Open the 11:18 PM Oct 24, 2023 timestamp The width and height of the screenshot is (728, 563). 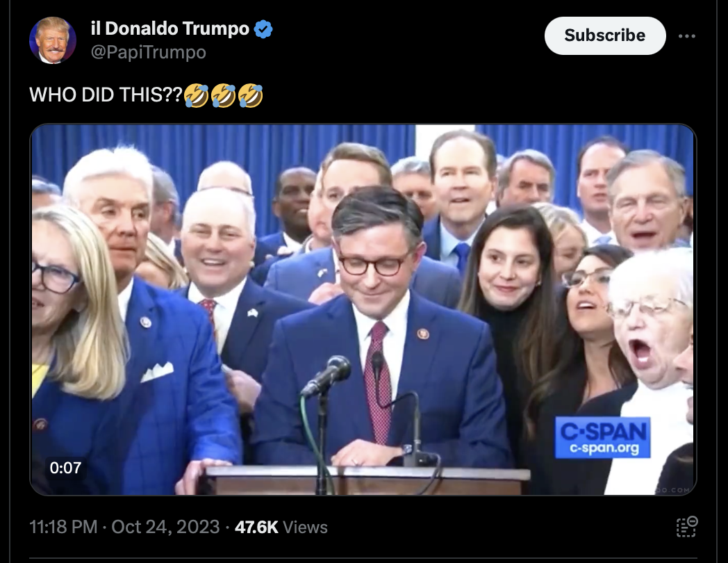pyautogui.click(x=124, y=528)
